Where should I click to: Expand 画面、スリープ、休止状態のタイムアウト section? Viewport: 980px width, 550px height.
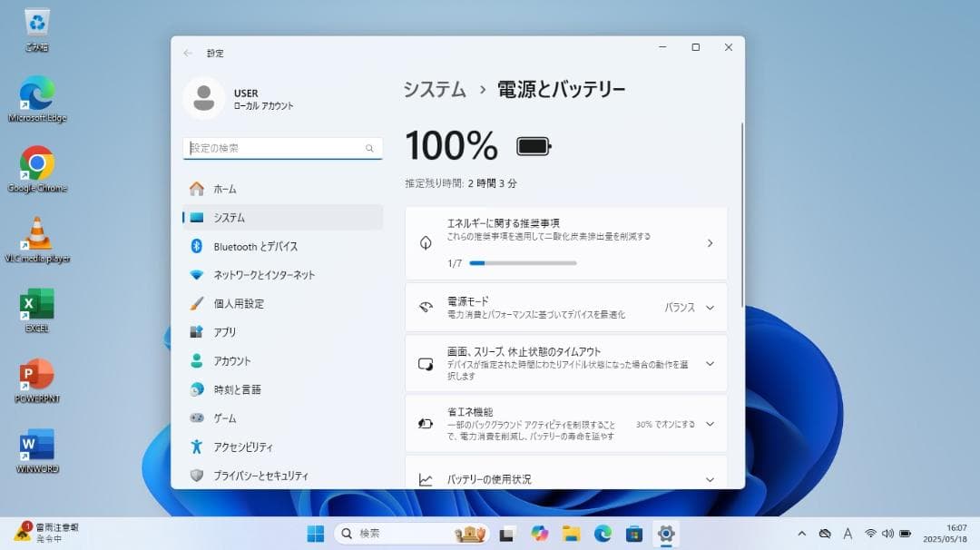[x=710, y=363]
